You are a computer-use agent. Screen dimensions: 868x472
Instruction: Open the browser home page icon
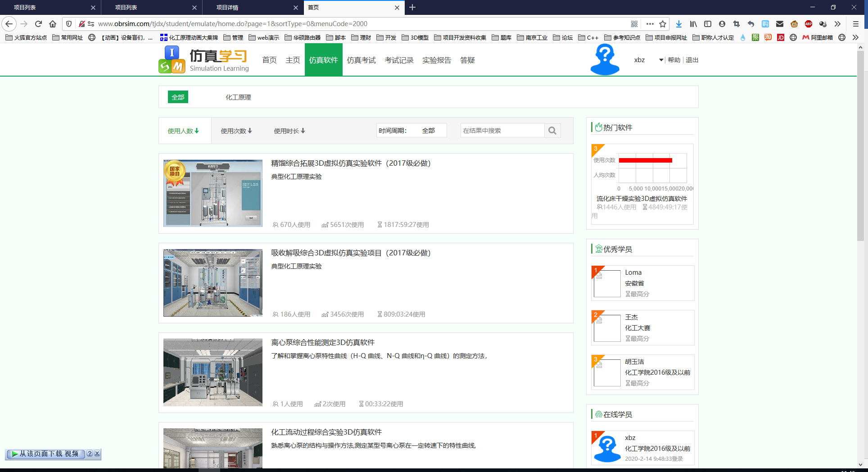(53, 24)
